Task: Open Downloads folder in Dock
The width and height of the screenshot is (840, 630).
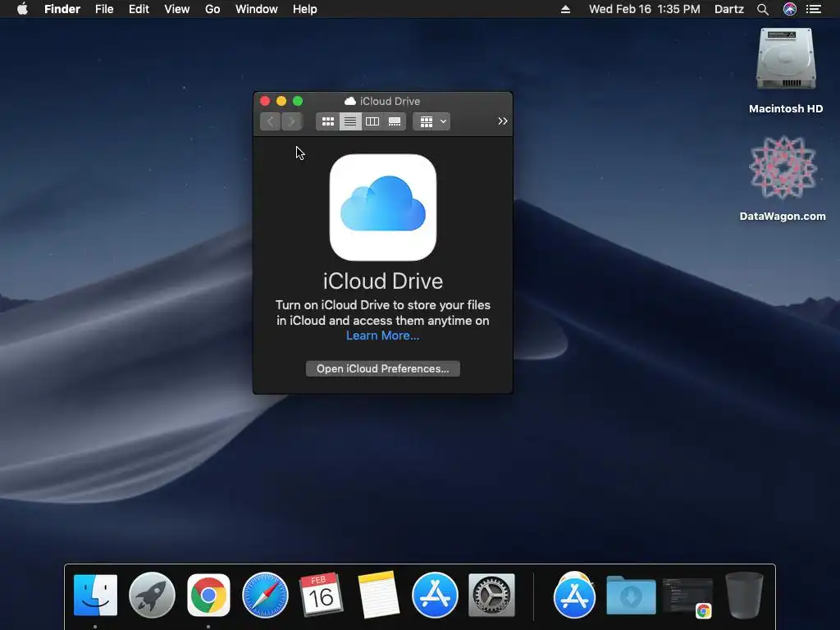Action: coord(631,596)
